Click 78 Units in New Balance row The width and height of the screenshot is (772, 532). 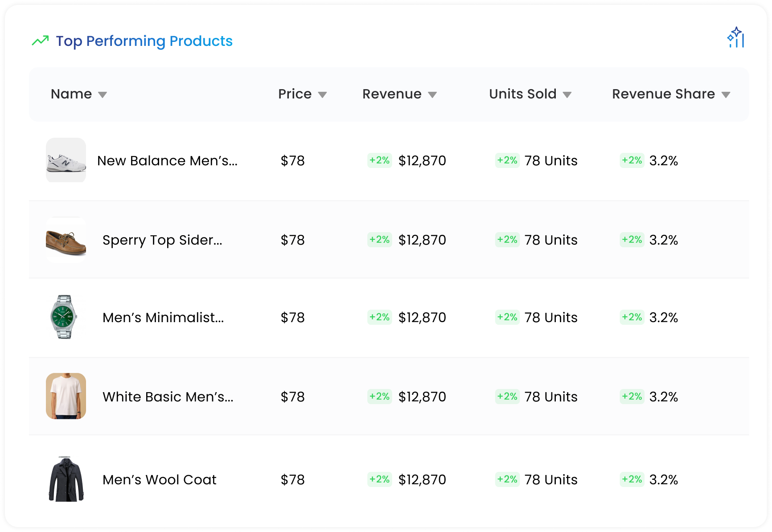point(551,160)
